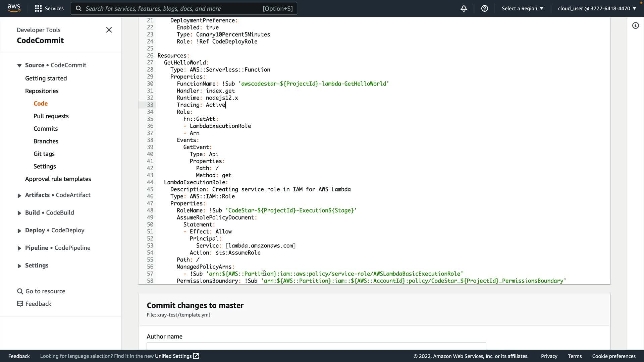
Task: Expand the Build CodeBuild section
Action: (x=19, y=213)
